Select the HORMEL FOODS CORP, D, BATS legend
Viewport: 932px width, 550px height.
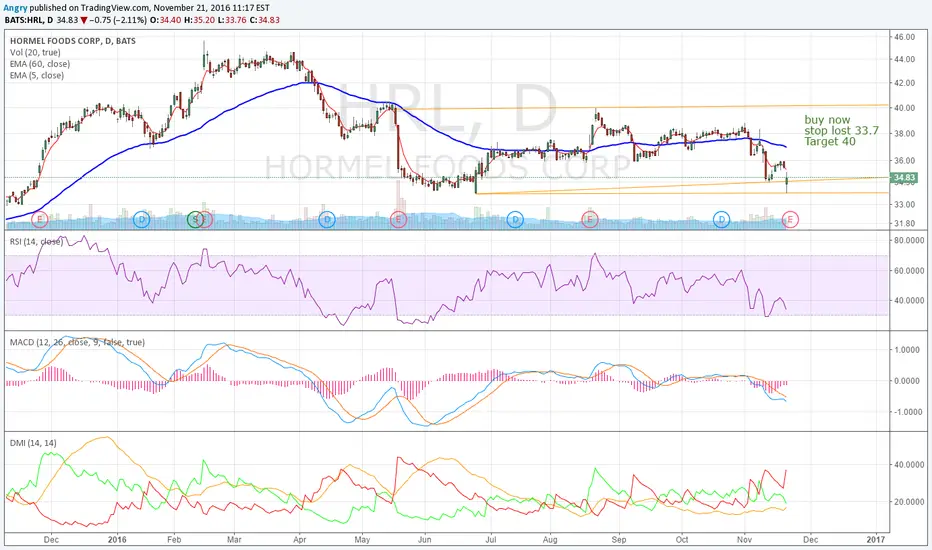(73, 41)
